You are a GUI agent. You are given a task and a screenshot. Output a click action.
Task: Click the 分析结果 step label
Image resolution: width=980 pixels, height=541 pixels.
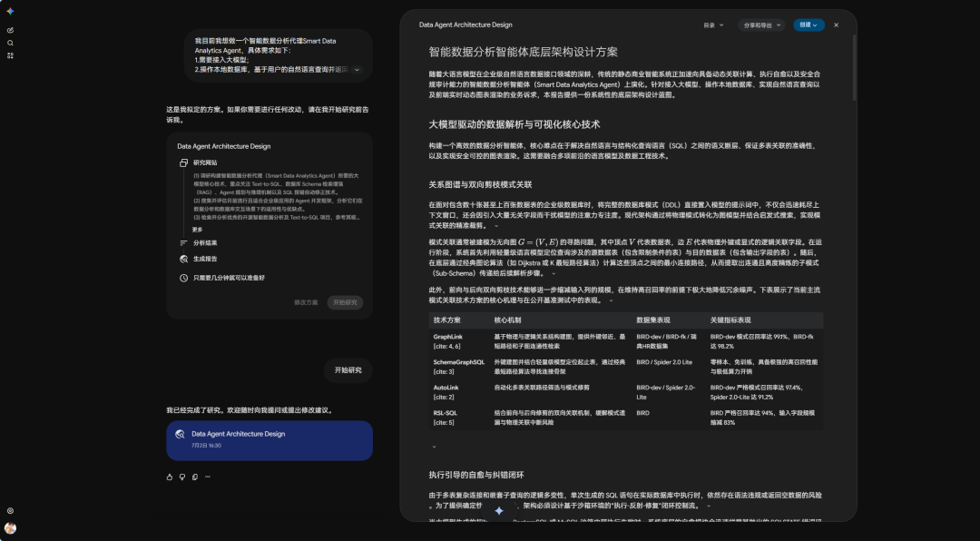click(x=205, y=242)
